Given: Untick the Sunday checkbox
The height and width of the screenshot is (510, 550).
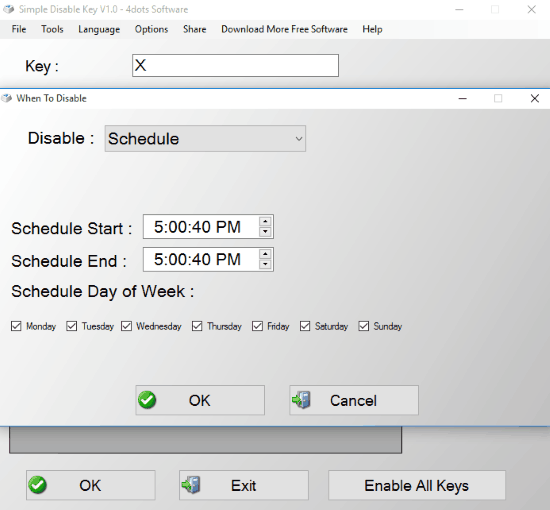Looking at the screenshot, I should pos(364,326).
